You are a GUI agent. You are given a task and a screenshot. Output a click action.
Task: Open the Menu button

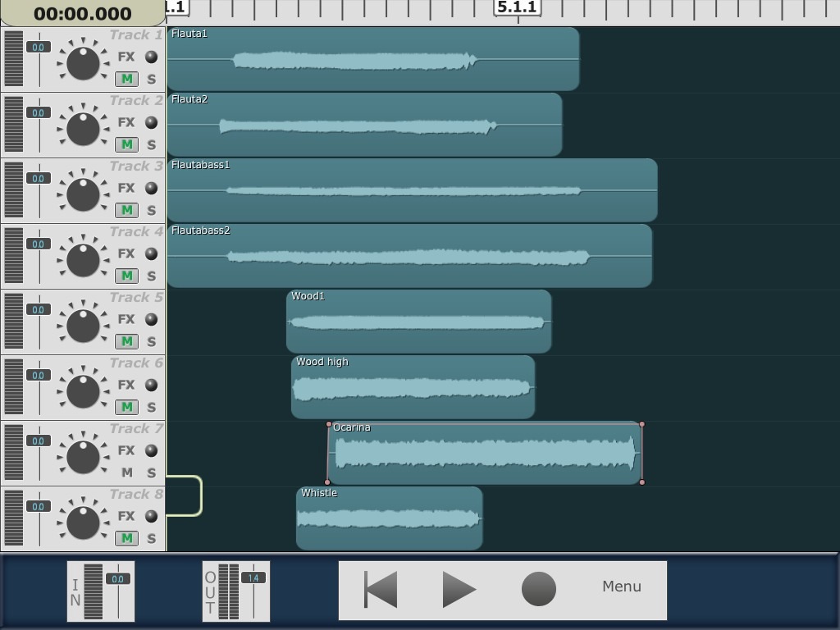[x=622, y=587]
